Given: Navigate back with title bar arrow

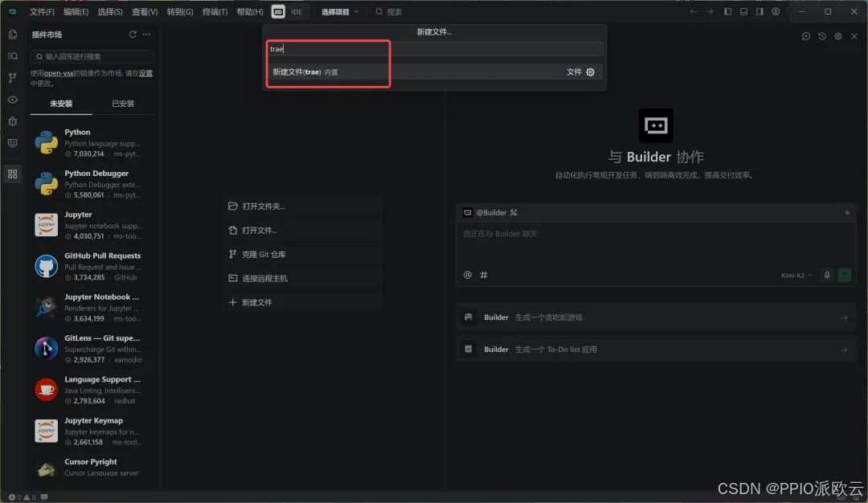Looking at the screenshot, I should [693, 11].
